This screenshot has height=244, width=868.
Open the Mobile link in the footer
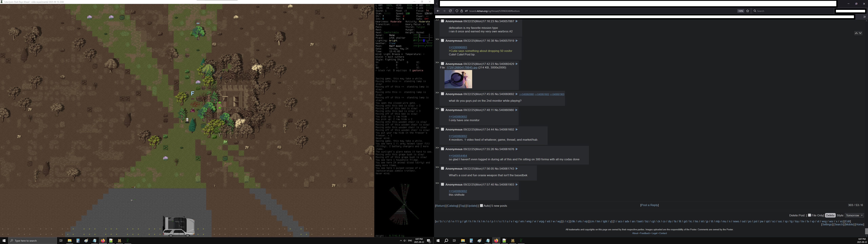pos(849,225)
